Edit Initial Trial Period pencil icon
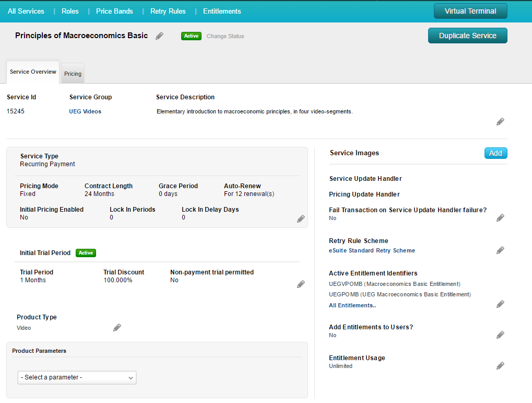Image resolution: width=532 pixels, height=403 pixels. [301, 284]
